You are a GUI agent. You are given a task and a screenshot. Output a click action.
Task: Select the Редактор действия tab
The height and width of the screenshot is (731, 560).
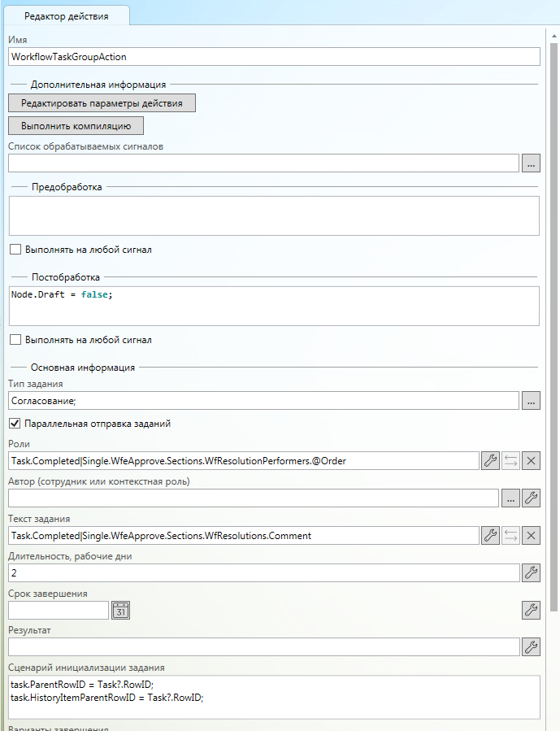[65, 16]
